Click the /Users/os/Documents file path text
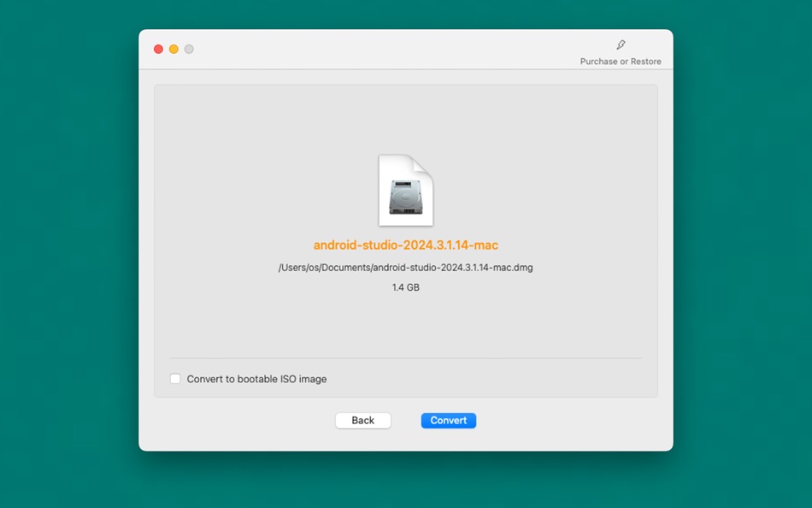 coord(405,268)
